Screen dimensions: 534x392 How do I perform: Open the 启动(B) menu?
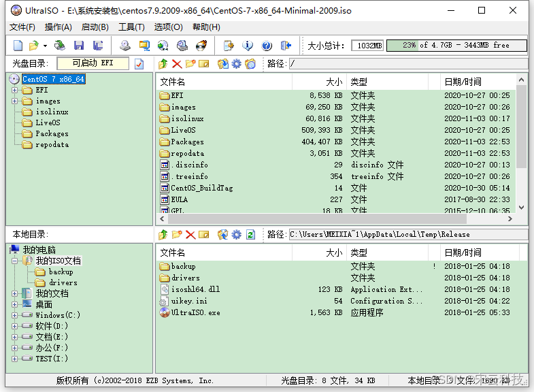[x=95, y=27]
